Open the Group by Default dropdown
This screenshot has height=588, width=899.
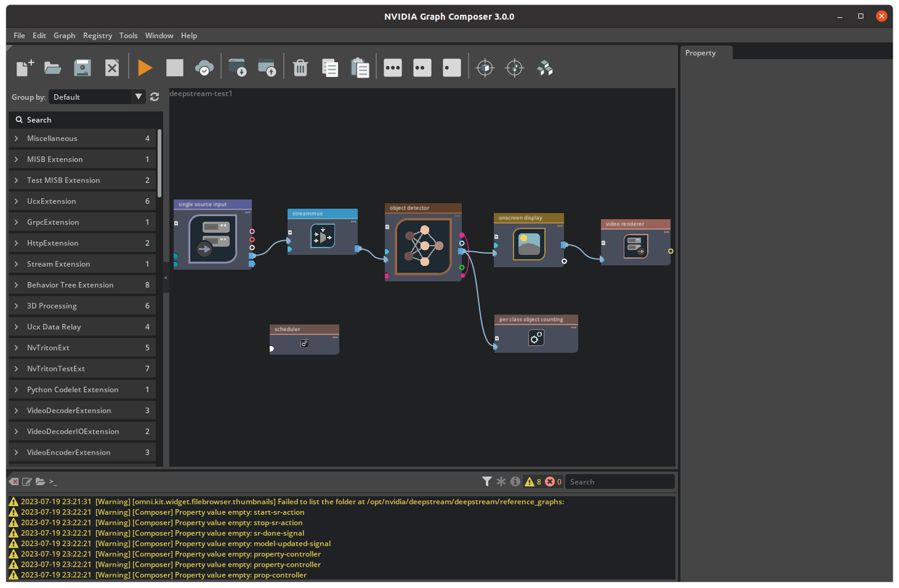point(97,97)
